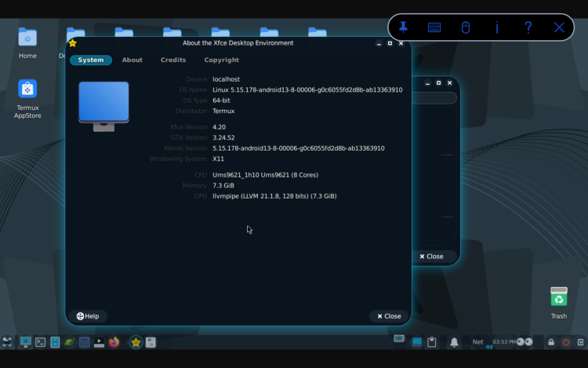Click the Help button in About dialog
The image size is (588, 368).
(88, 316)
